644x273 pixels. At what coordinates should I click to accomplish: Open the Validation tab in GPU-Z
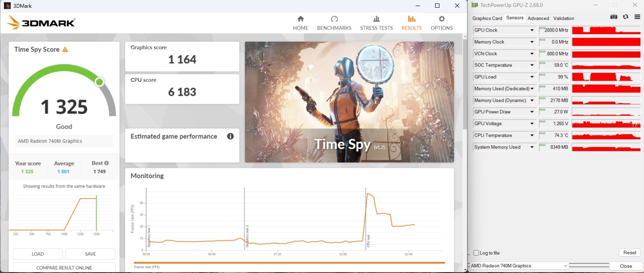click(564, 18)
